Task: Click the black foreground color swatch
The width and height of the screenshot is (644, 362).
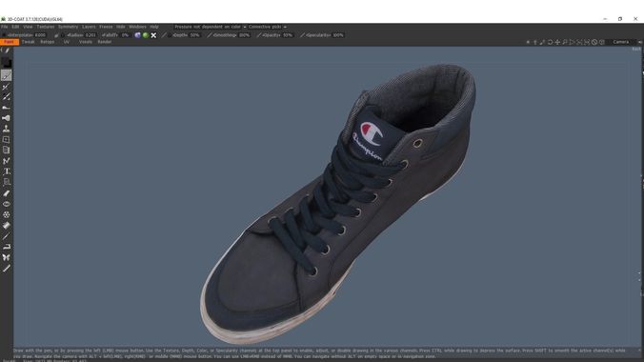Action: coord(6,63)
